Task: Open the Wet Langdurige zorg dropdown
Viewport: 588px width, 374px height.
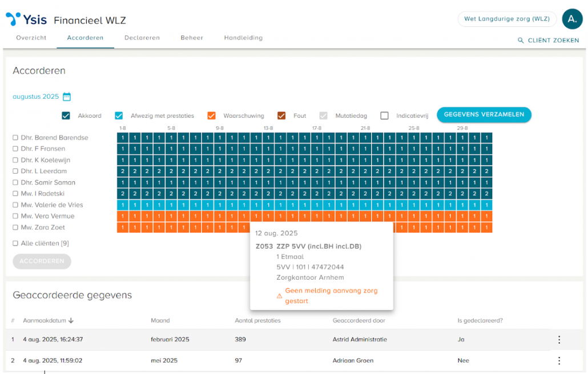Action: pyautogui.click(x=507, y=19)
